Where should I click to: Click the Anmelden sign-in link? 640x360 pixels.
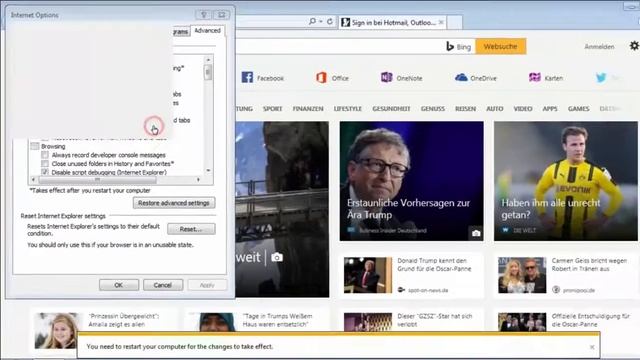[x=599, y=47]
